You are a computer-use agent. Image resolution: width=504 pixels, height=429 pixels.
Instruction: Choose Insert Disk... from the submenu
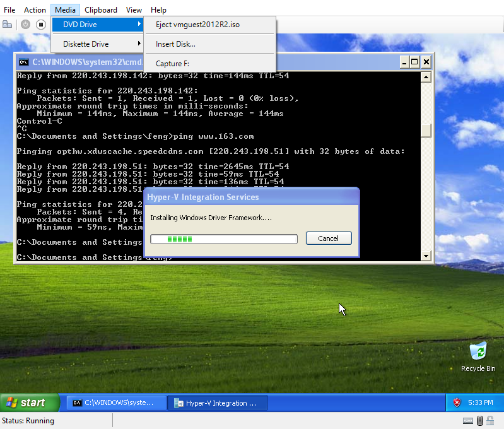click(175, 44)
